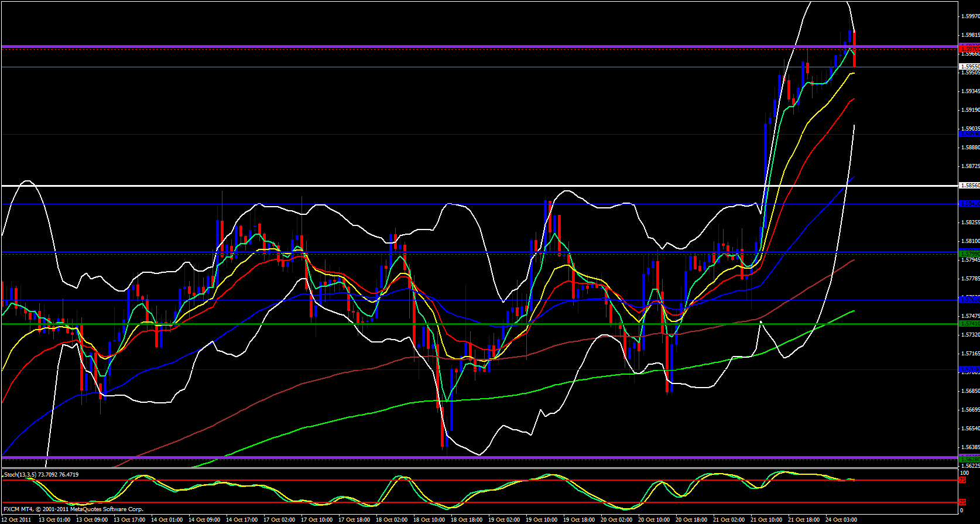The image size is (980, 524).
Task: Click the green 1.56280 price label
Action: coord(969,459)
